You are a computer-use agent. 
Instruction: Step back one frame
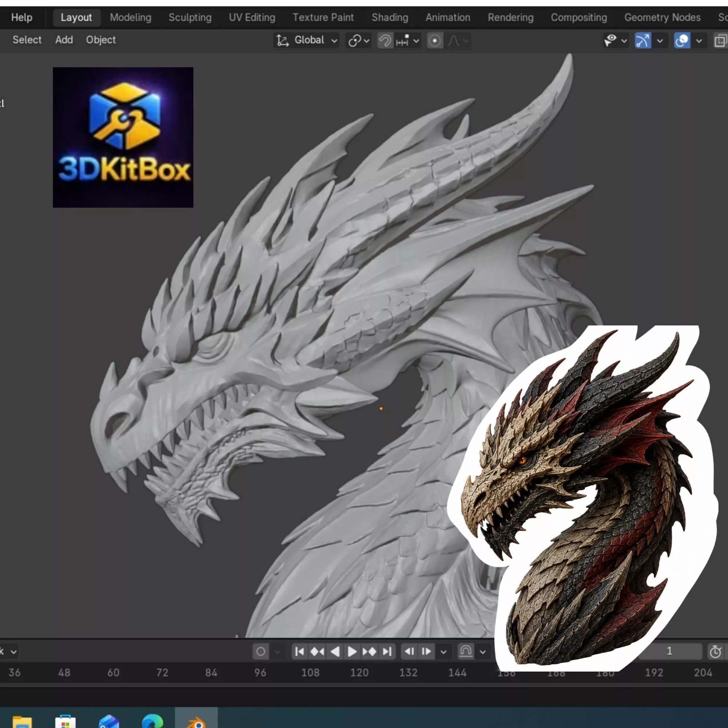click(x=409, y=652)
